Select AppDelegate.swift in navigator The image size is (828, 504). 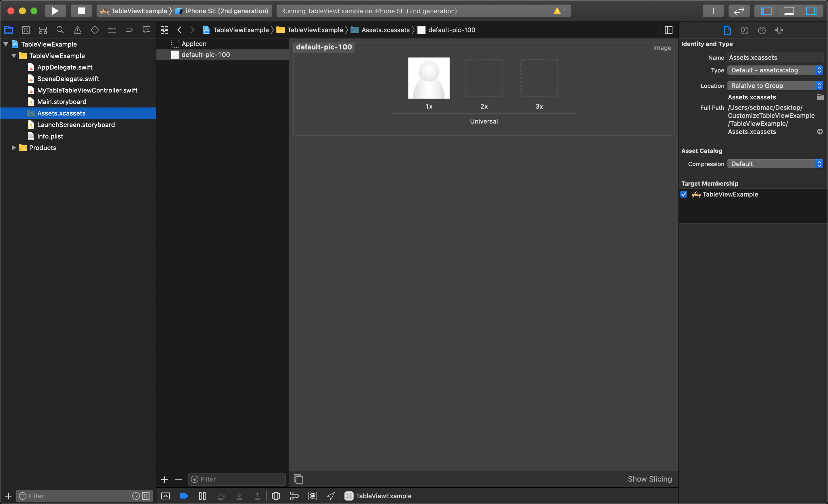(x=64, y=67)
